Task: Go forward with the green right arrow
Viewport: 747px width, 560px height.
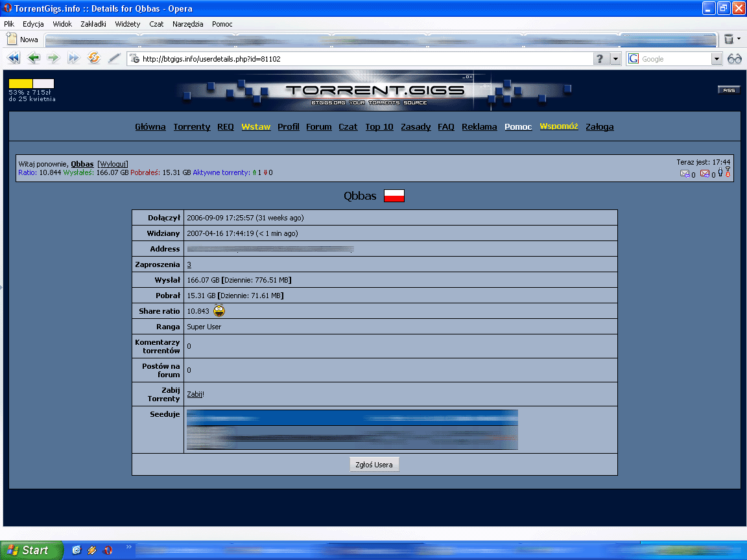Action: (x=53, y=58)
